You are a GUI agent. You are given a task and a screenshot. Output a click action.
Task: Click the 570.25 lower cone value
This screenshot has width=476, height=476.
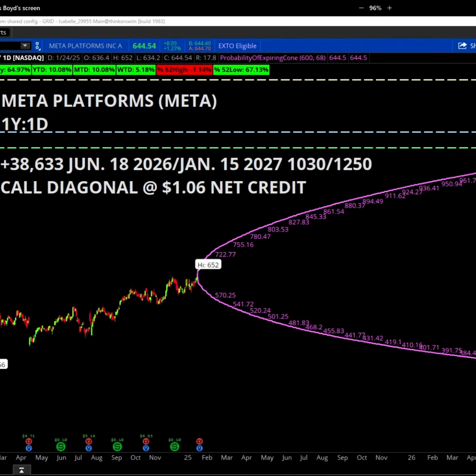tap(225, 295)
